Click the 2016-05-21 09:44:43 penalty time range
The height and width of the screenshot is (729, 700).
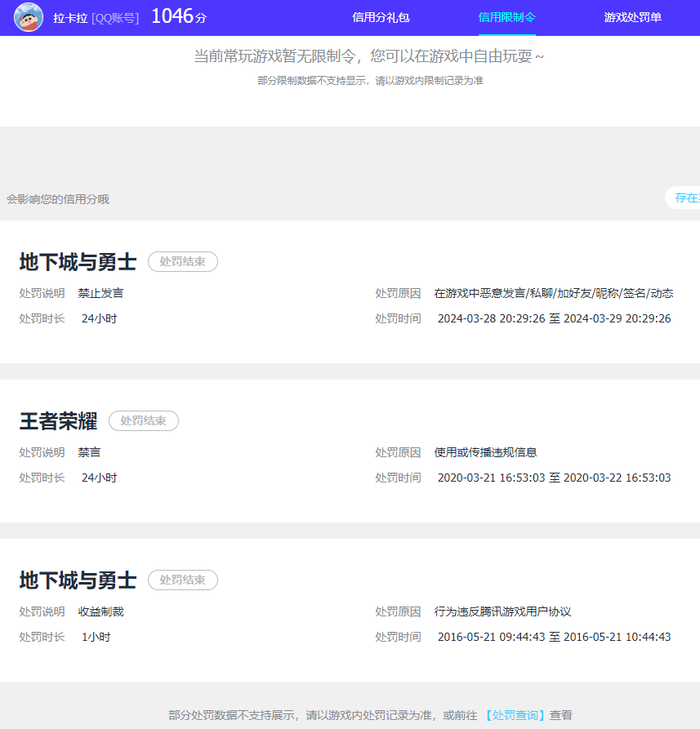click(x=554, y=637)
